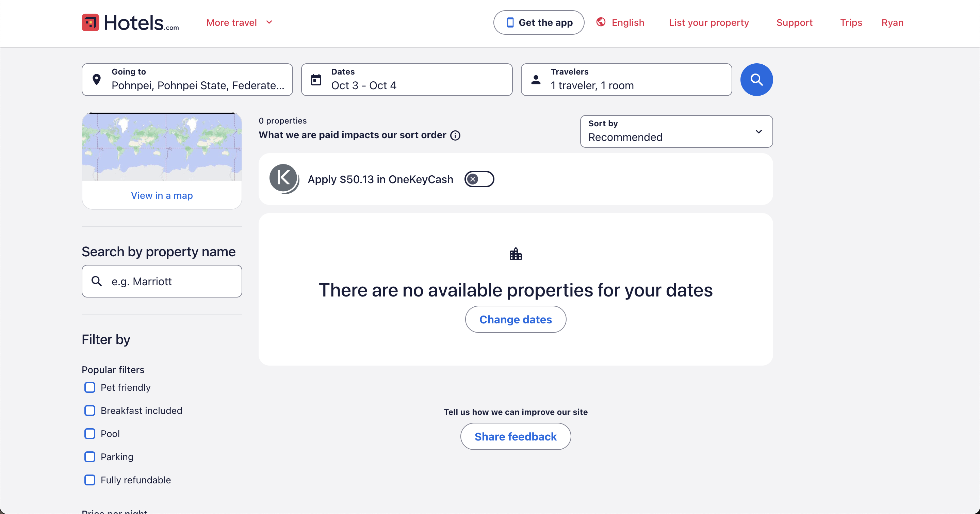
Task: Click 'What we are paid impacts our sort order'
Action: coord(352,135)
